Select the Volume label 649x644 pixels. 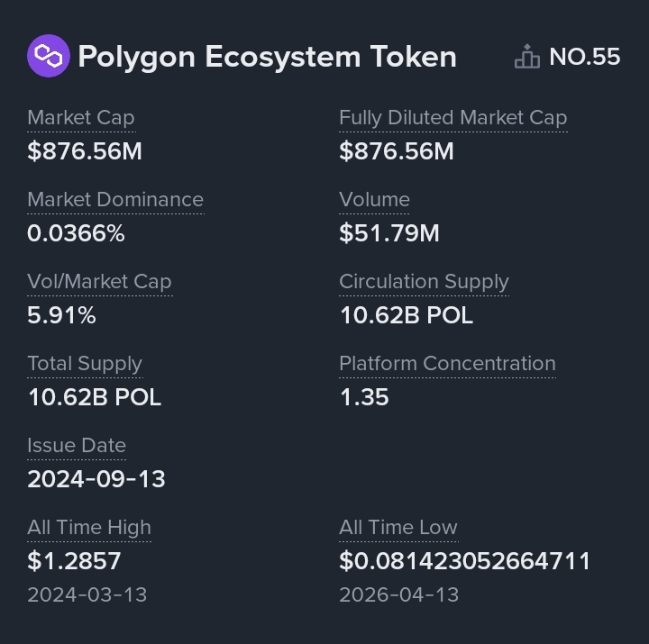374,200
